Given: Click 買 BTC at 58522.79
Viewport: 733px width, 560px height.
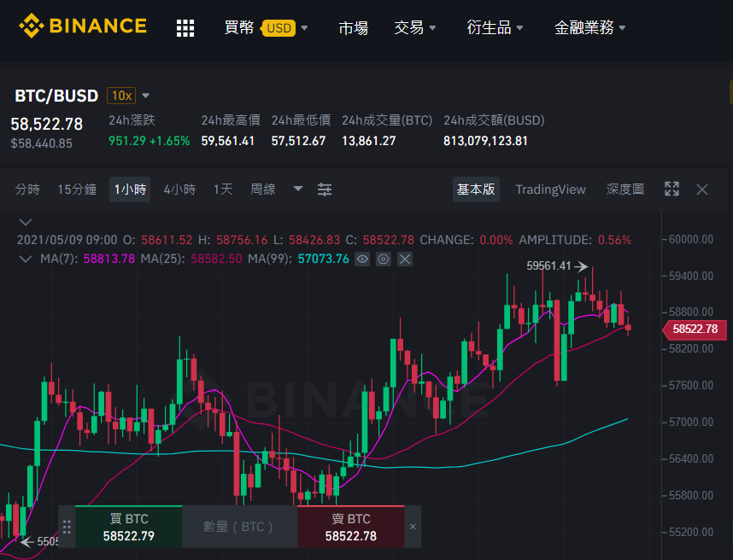Looking at the screenshot, I should pyautogui.click(x=128, y=527).
